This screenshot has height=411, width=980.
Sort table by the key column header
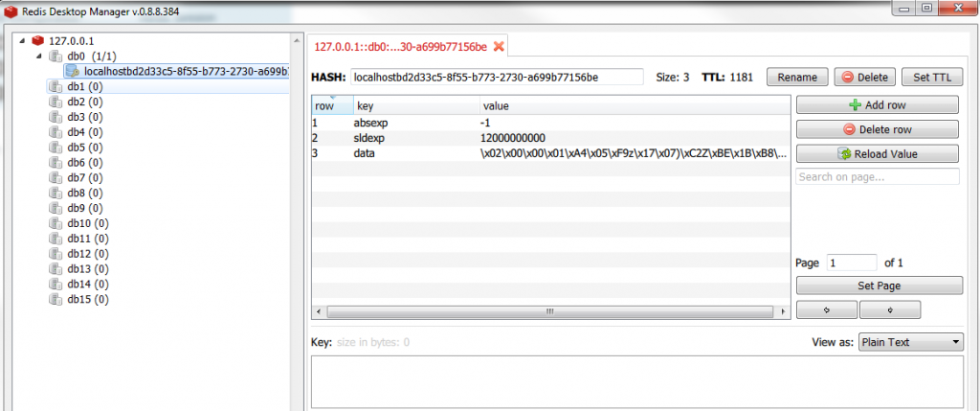point(416,105)
